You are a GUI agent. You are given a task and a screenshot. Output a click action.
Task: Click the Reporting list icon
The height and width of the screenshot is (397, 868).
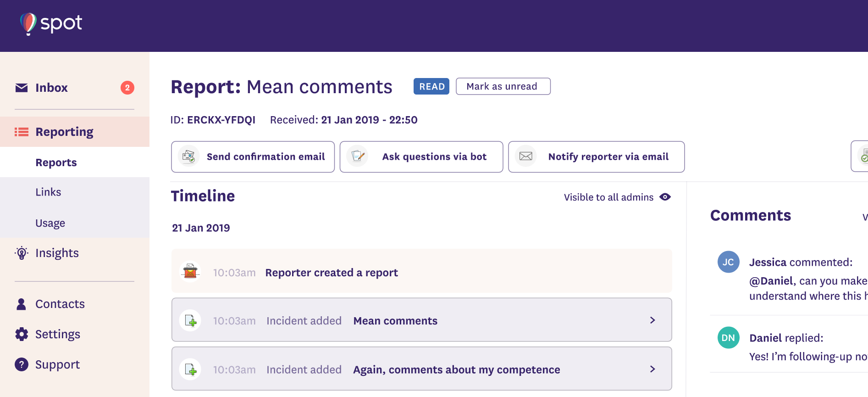(22, 132)
